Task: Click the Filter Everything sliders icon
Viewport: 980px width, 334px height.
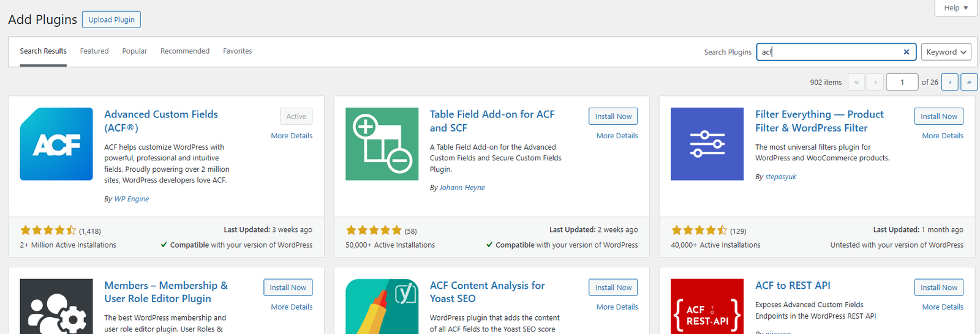Action: (x=707, y=144)
